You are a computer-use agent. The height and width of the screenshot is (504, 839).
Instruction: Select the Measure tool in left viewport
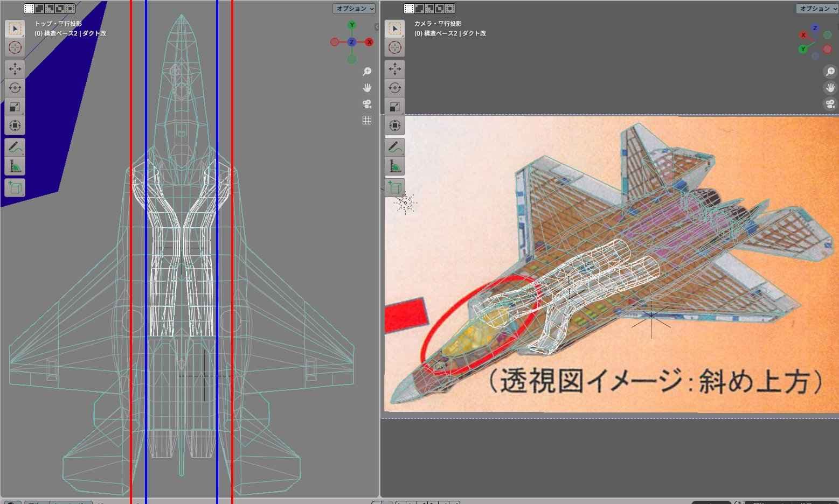[x=15, y=166]
